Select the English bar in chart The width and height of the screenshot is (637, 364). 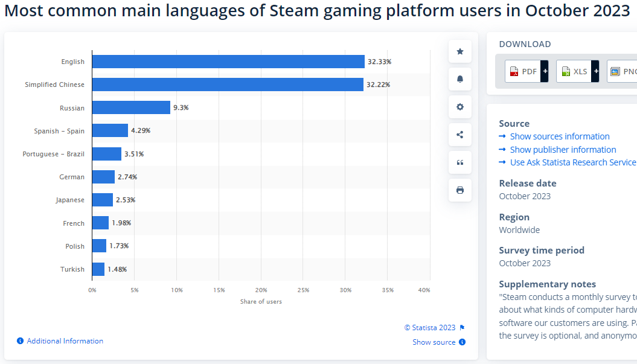click(228, 62)
